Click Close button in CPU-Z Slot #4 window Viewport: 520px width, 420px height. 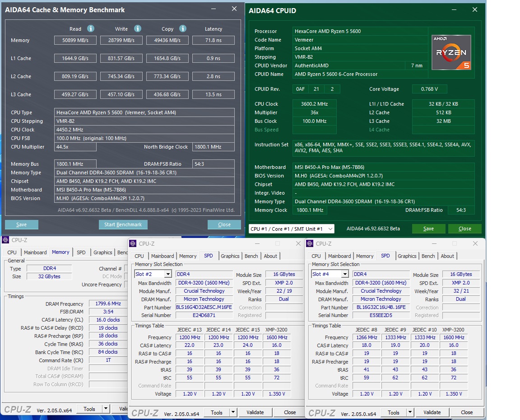(467, 412)
